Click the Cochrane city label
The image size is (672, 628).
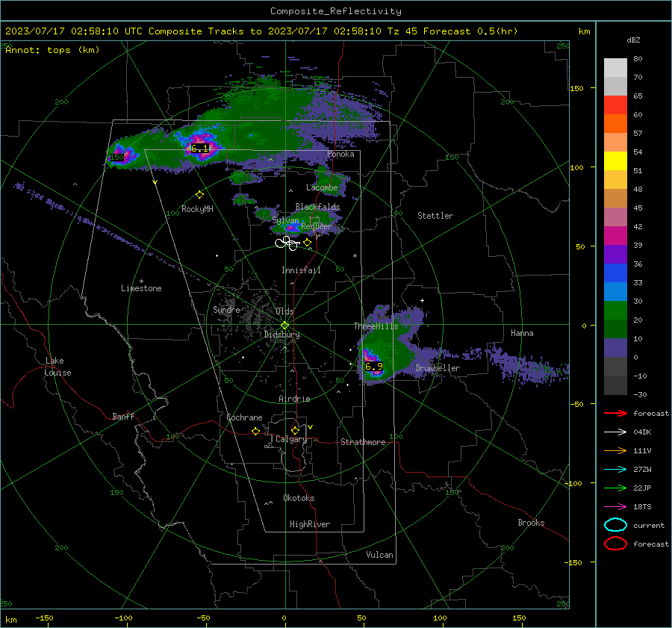[244, 417]
